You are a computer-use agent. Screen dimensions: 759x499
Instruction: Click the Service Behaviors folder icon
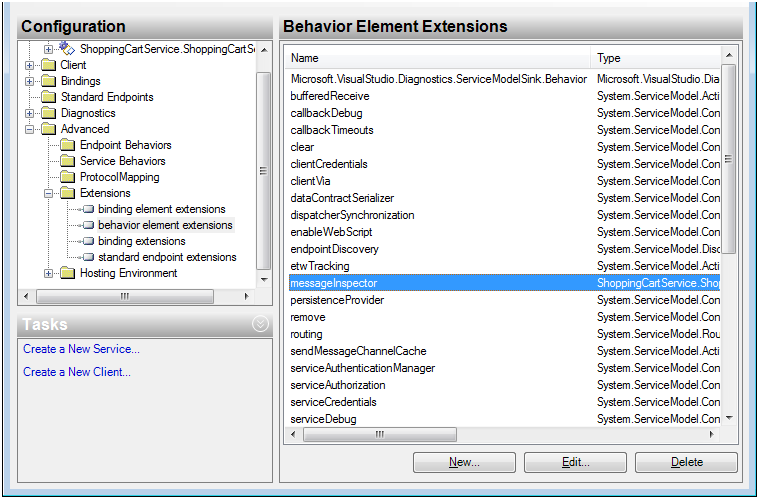(68, 161)
